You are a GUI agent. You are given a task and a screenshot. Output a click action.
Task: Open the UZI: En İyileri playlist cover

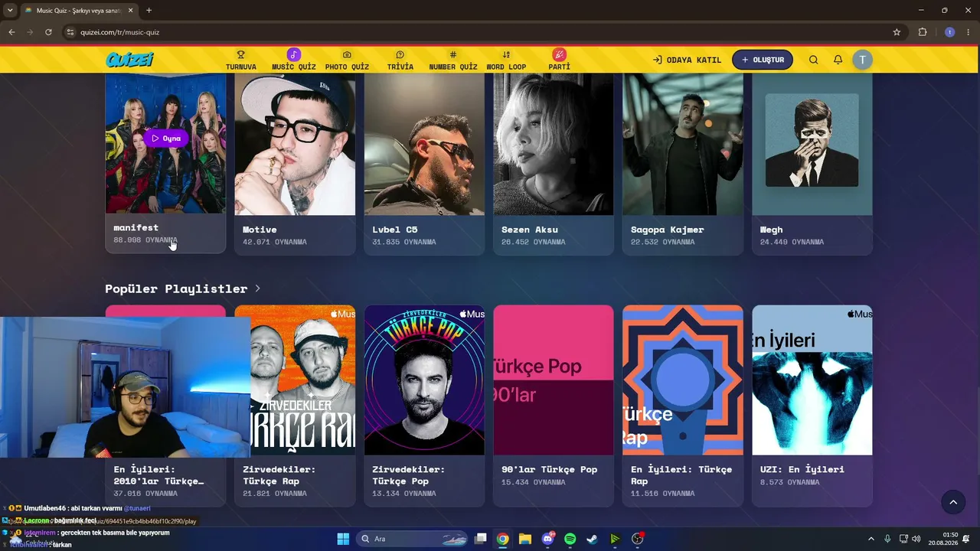pos(812,380)
